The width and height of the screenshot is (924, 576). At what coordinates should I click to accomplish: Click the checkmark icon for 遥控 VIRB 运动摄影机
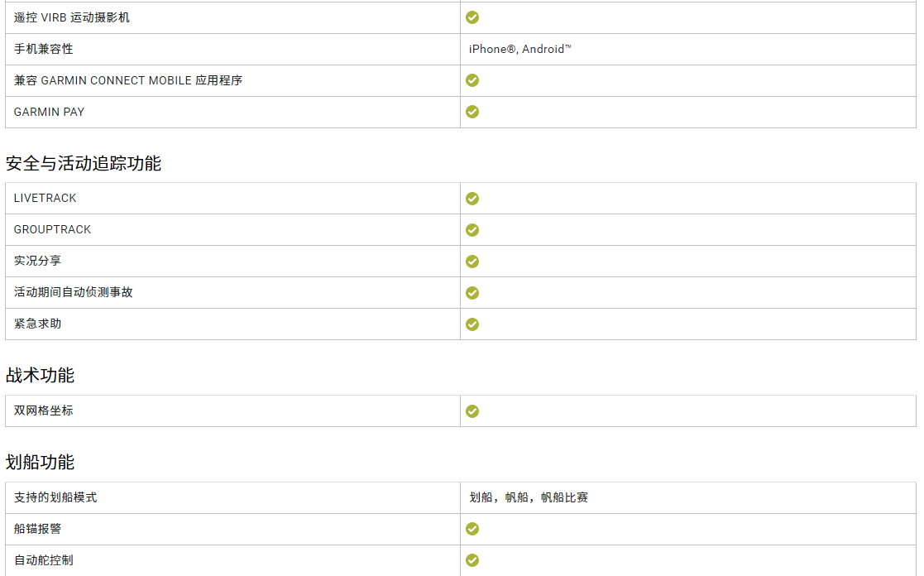point(472,17)
